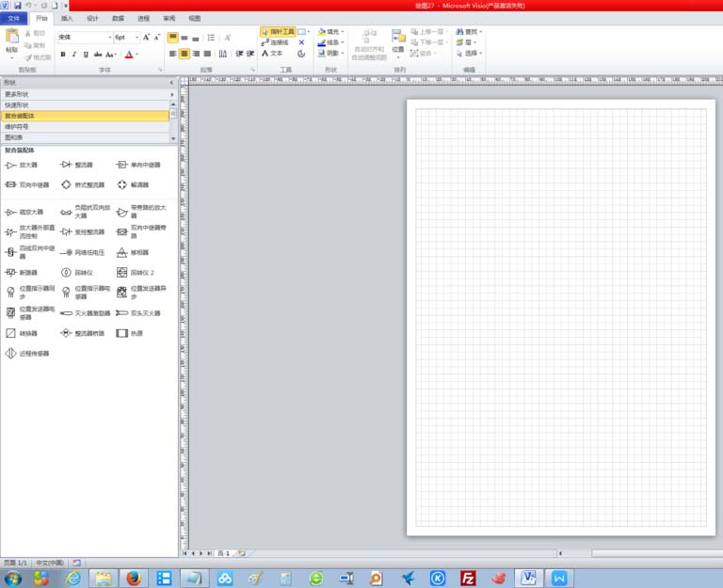Open the Change Case (Aa) dropdown

click(x=111, y=55)
